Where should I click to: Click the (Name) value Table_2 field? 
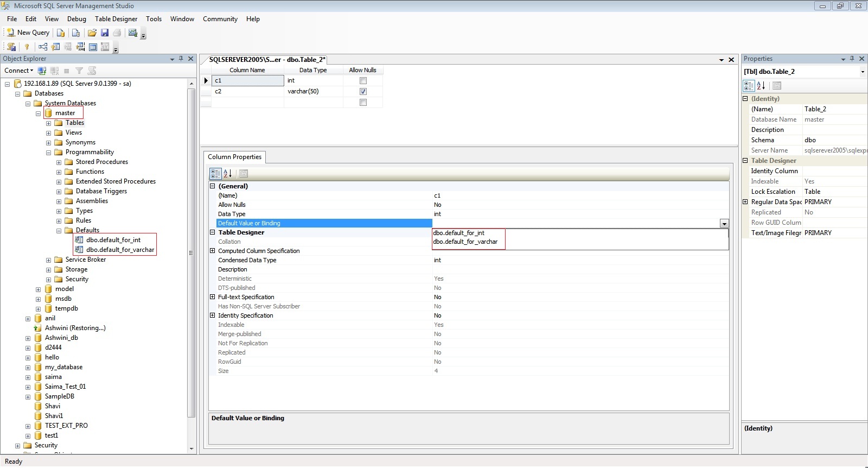(834, 109)
